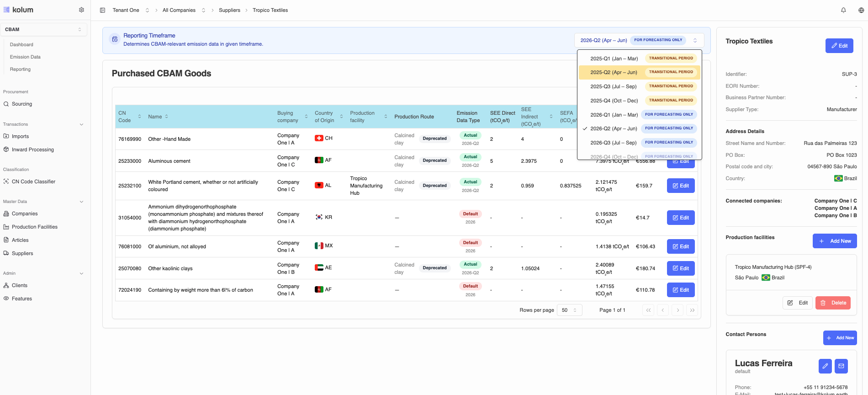
Task: Open Imports in the sidebar
Action: 20,136
